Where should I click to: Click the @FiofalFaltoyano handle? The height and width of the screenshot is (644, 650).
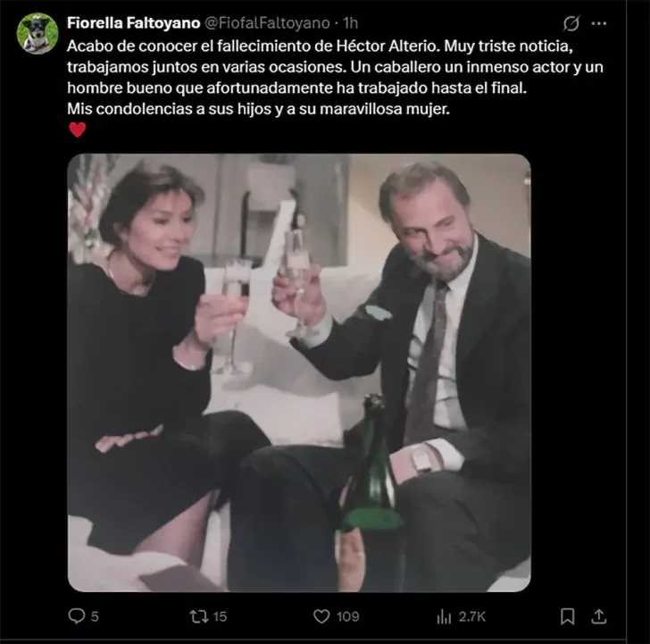267,21
